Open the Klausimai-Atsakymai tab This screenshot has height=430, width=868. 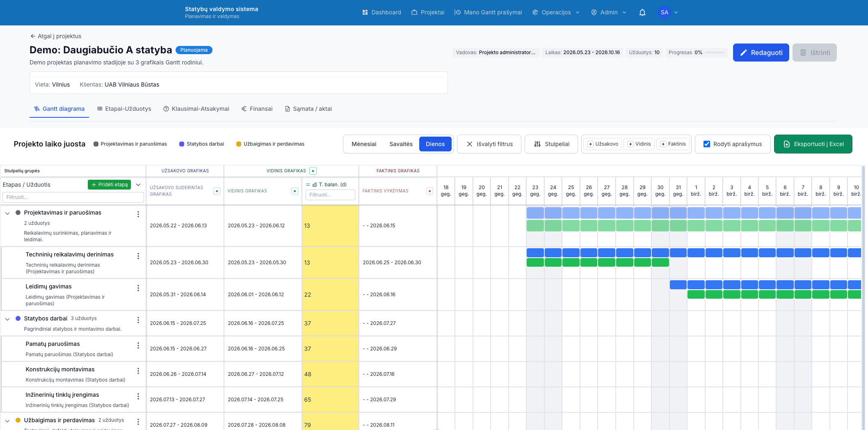(x=196, y=109)
